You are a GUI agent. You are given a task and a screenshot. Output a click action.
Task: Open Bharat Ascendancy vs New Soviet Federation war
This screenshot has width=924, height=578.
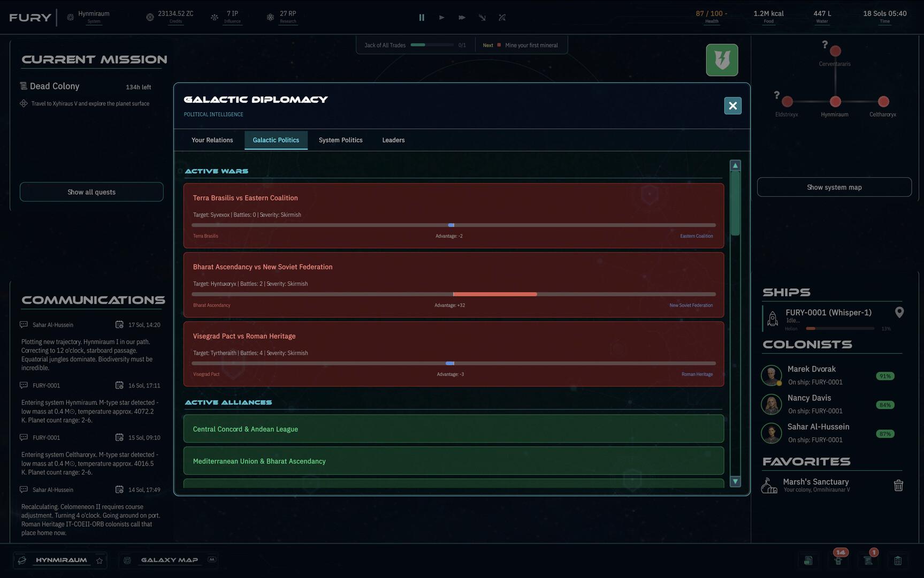pos(454,285)
